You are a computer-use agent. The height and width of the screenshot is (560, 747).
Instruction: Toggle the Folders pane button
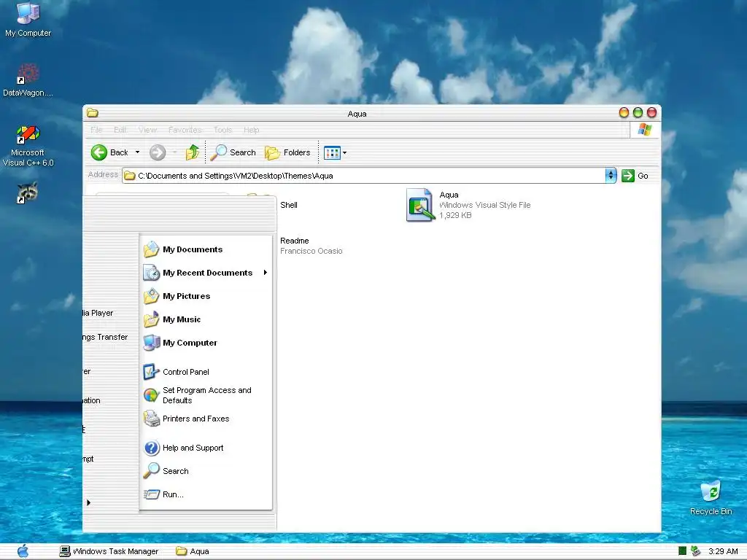(x=287, y=152)
